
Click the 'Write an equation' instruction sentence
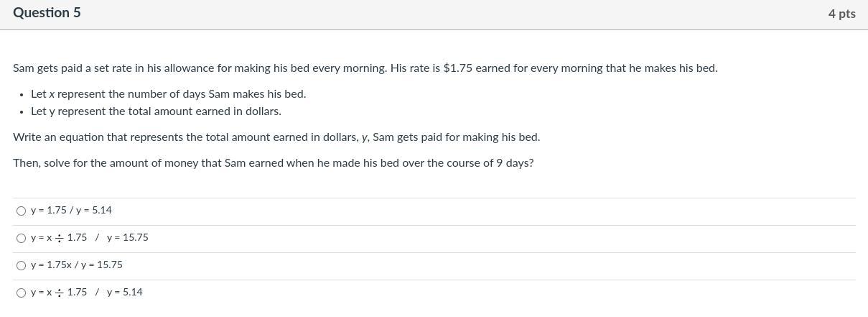[x=276, y=137]
